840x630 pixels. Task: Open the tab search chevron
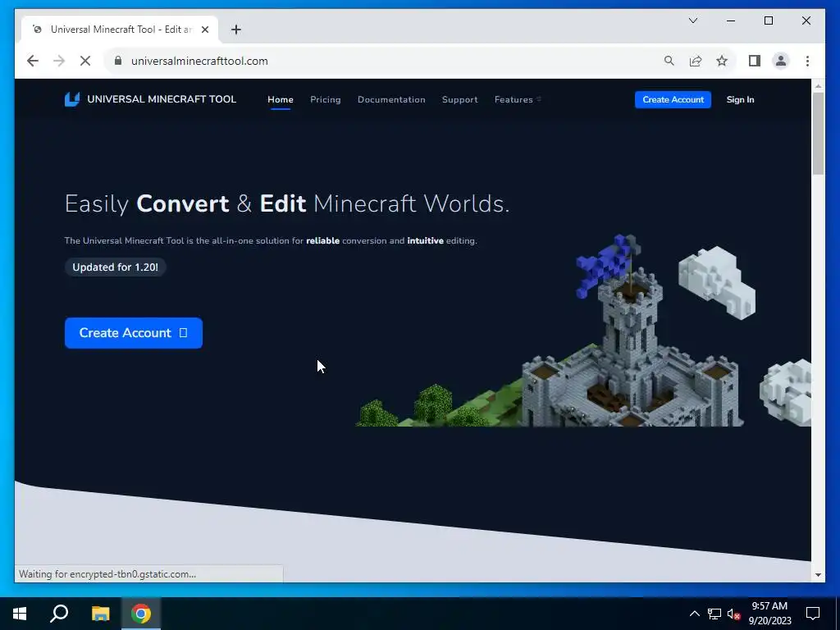pos(692,21)
